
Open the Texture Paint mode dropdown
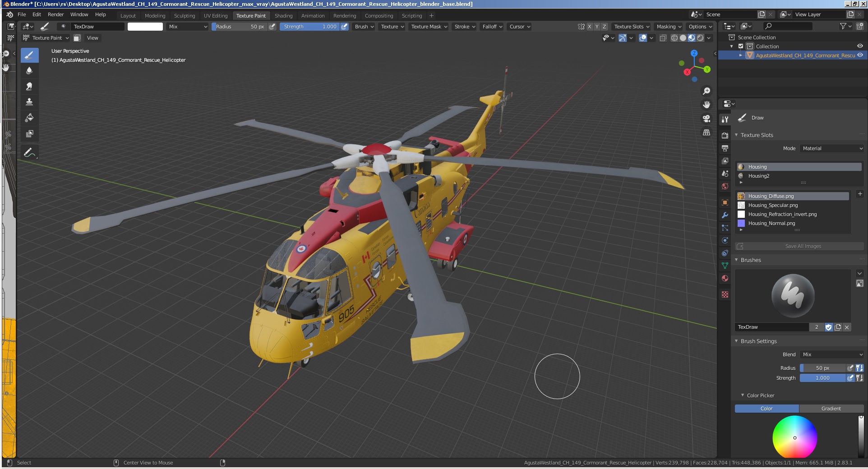point(46,38)
